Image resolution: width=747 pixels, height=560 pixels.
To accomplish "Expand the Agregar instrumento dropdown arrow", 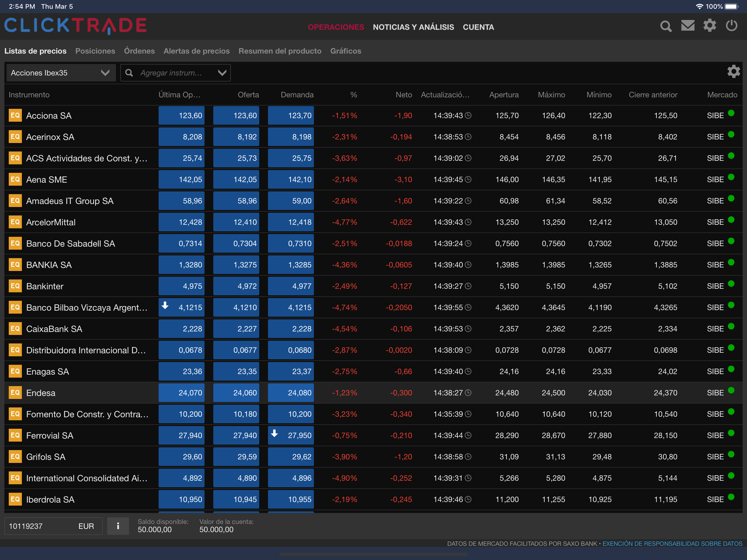I will [222, 73].
